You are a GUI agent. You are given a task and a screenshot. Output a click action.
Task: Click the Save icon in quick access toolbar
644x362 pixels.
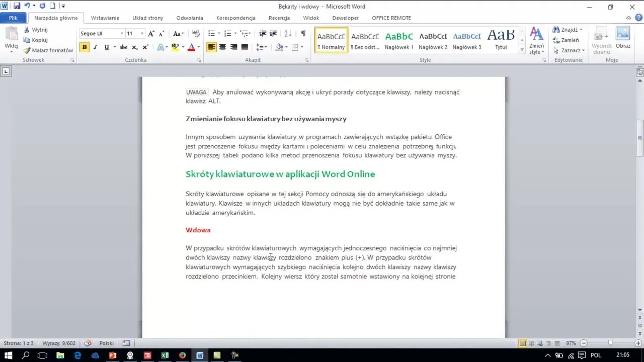(x=17, y=6)
